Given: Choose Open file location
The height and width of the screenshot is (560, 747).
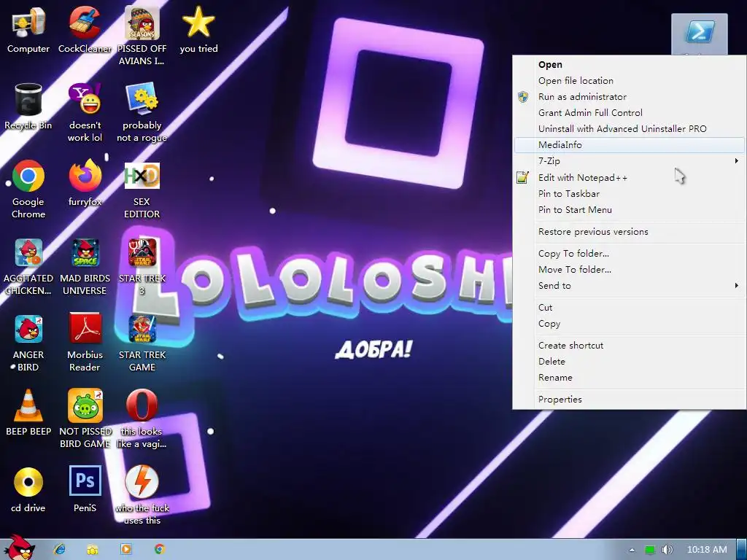Looking at the screenshot, I should [x=630, y=81].
